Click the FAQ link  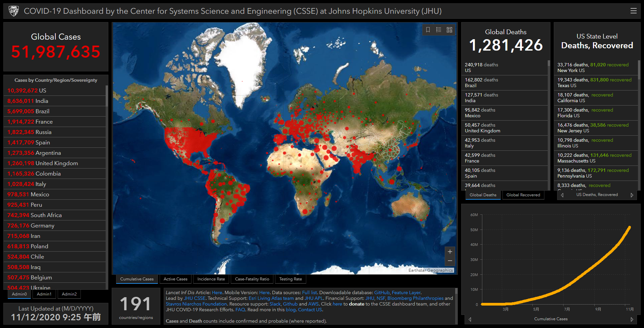pos(240,310)
